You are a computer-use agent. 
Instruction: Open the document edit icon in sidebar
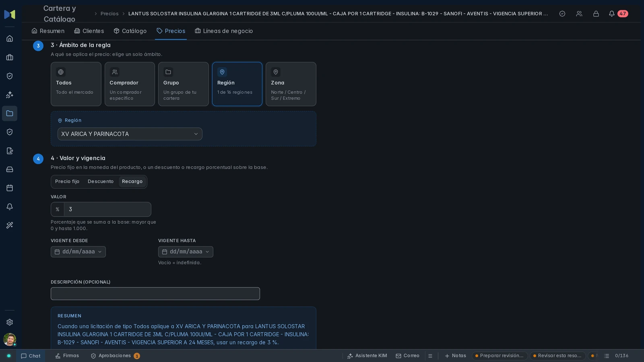pyautogui.click(x=10, y=151)
